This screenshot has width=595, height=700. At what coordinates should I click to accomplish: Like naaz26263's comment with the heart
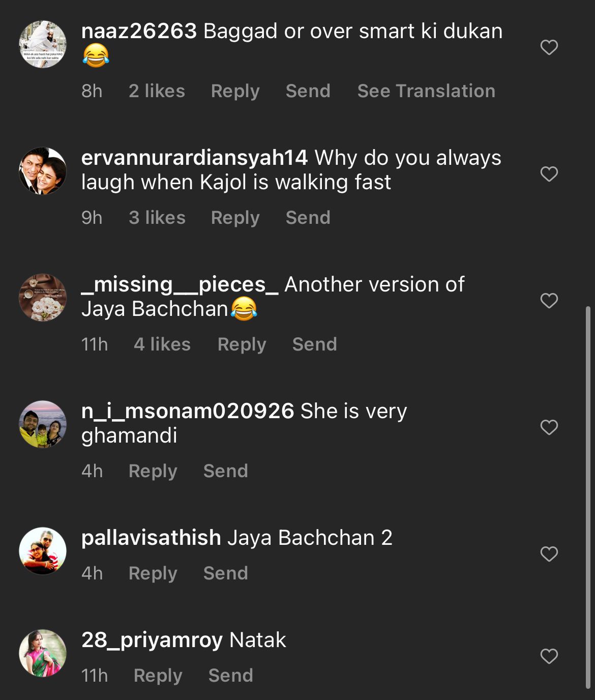[x=549, y=47]
